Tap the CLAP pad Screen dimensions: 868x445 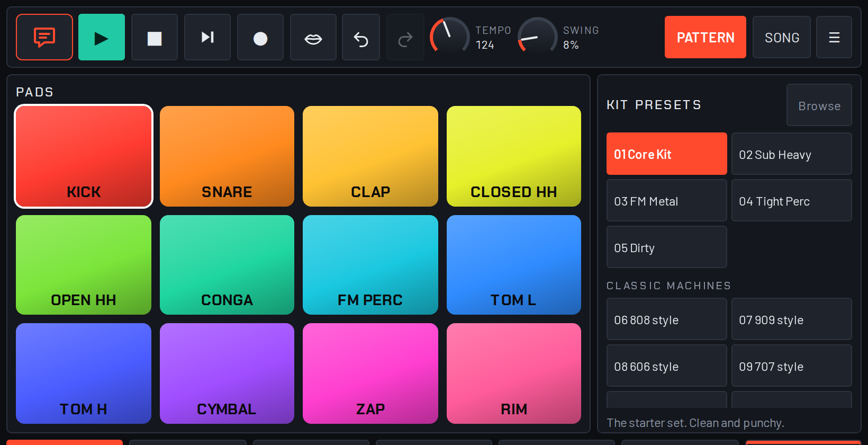(370, 156)
